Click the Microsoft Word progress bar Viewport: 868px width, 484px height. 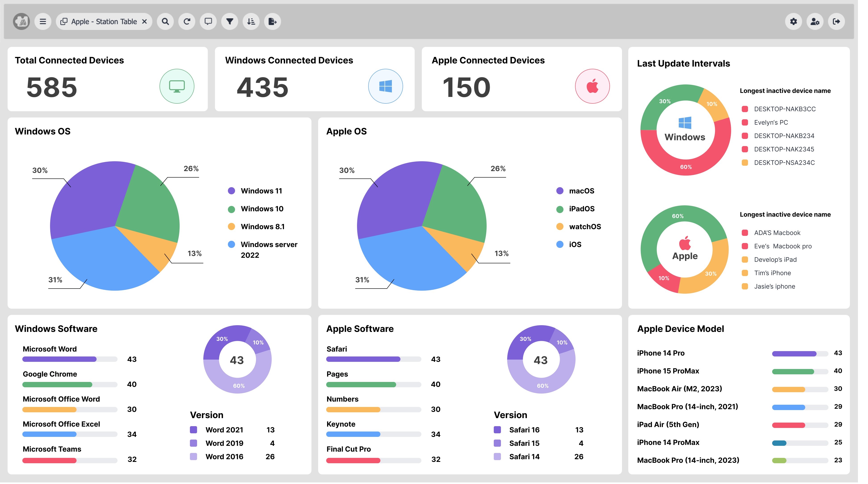(x=70, y=360)
